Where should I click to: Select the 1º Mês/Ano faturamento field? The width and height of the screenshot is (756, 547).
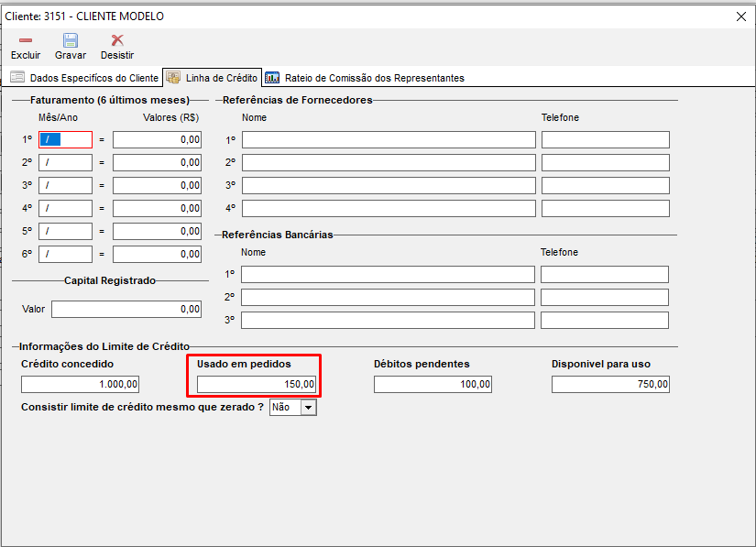tap(65, 139)
